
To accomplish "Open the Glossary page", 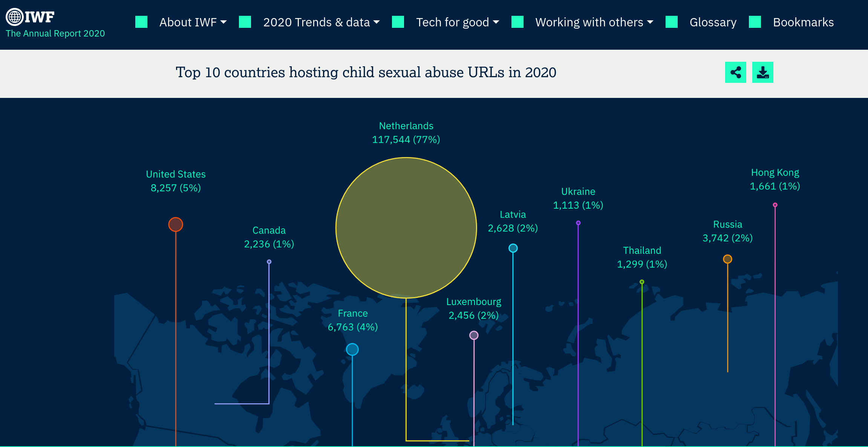I will 713,22.
